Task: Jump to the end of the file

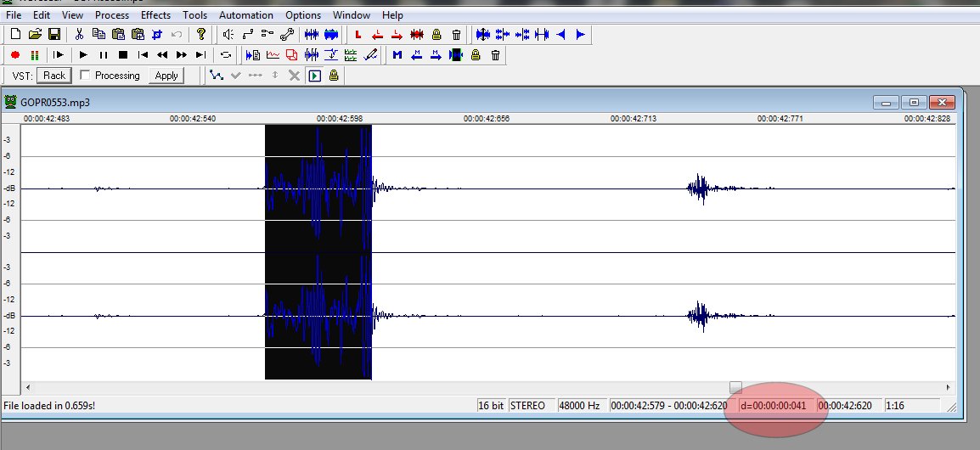Action: click(200, 55)
